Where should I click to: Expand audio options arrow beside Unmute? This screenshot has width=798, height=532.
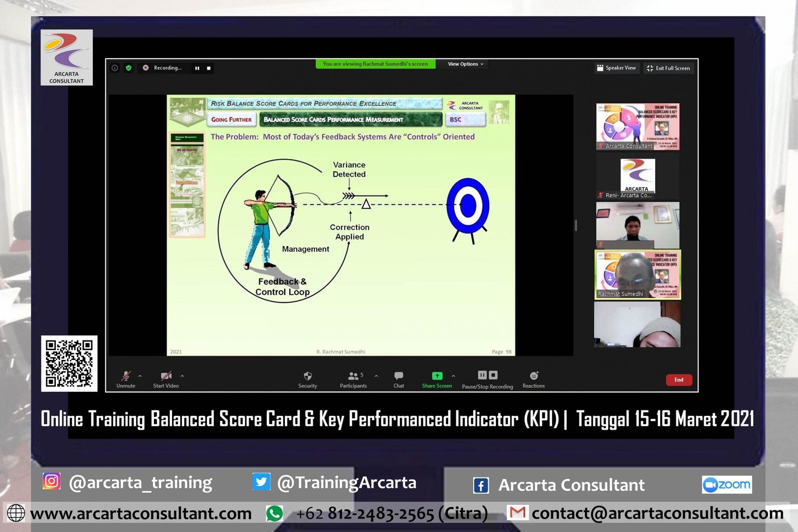(140, 376)
